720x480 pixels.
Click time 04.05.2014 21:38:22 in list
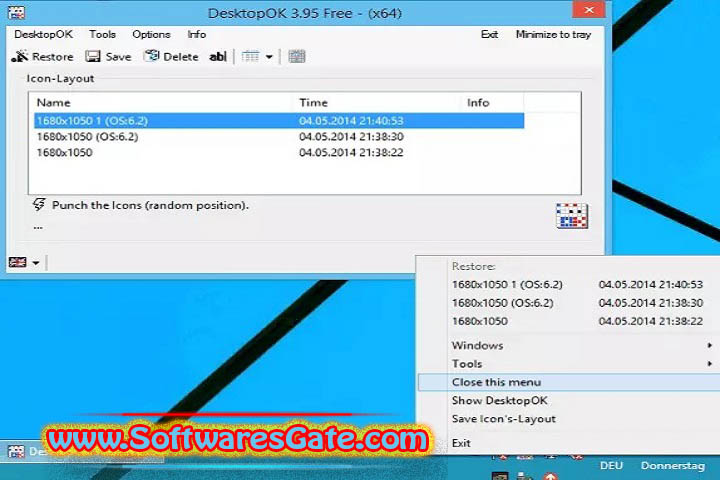tap(351, 152)
